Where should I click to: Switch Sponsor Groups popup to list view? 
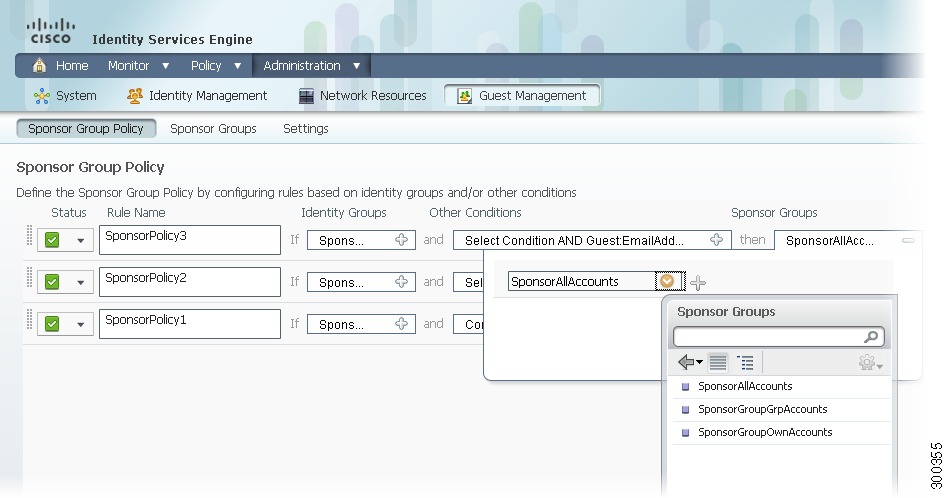coord(717,362)
